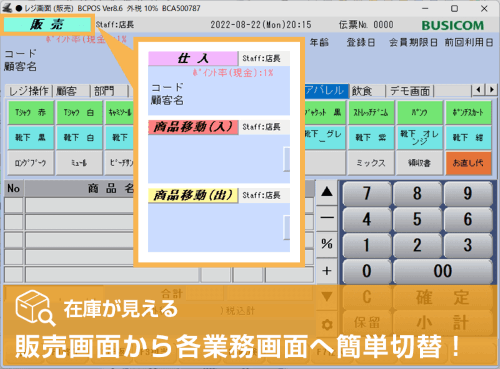Click the up arrow list scroll button
500x369 pixels.
point(327,192)
